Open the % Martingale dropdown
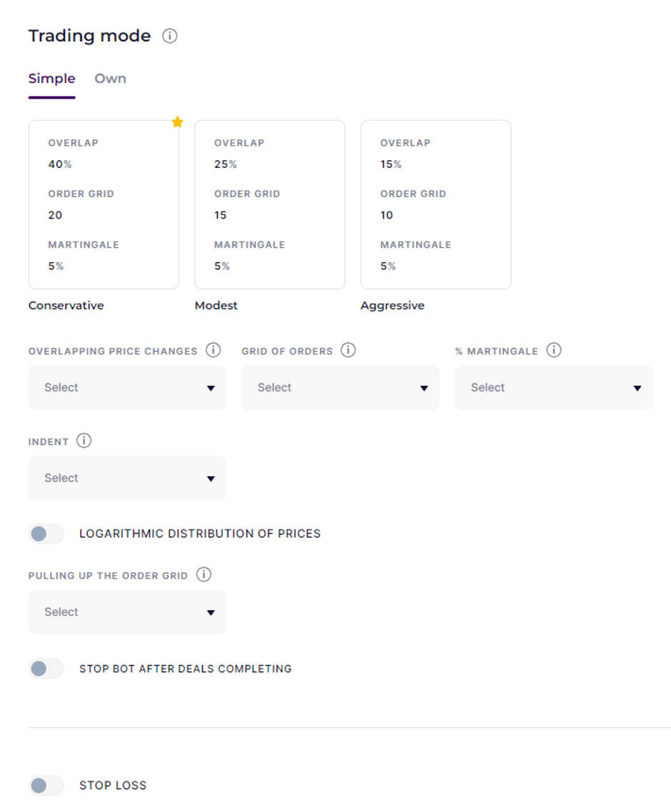Screen dimensions: 671x812 pyautogui.click(x=553, y=387)
